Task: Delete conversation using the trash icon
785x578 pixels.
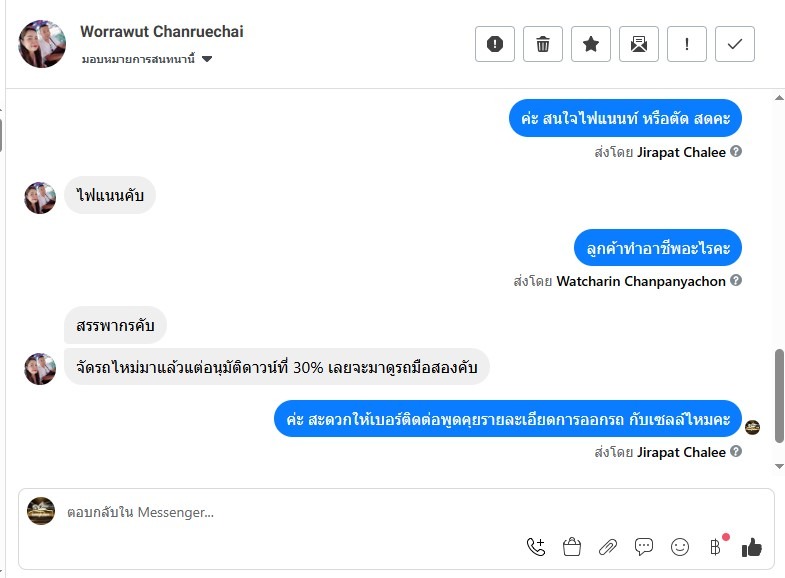Action: [x=543, y=44]
